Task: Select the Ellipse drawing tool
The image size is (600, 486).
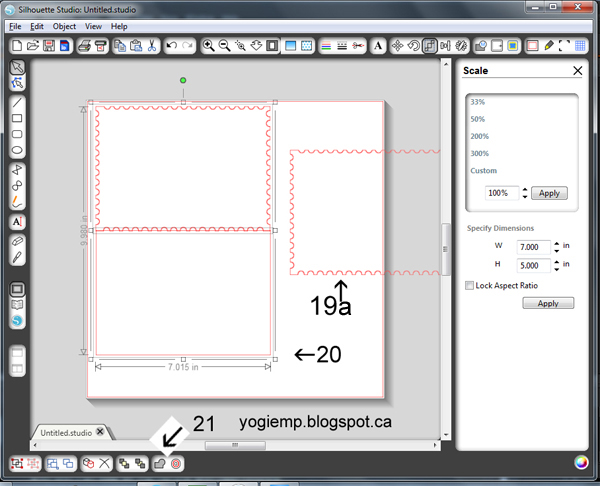Action: 17,150
